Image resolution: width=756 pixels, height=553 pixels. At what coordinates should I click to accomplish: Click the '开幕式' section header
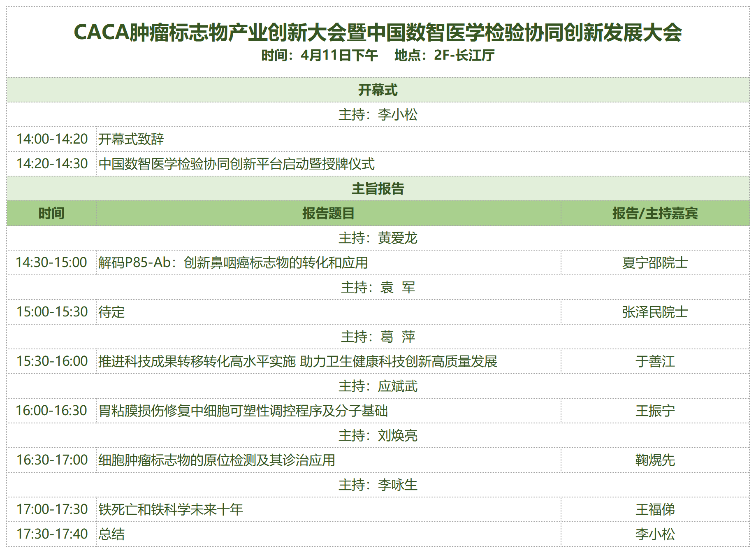click(x=378, y=90)
